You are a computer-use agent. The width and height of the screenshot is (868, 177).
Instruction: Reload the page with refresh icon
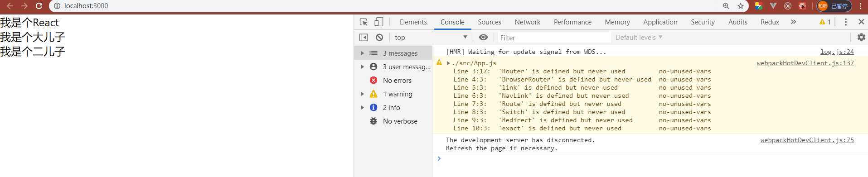(39, 6)
